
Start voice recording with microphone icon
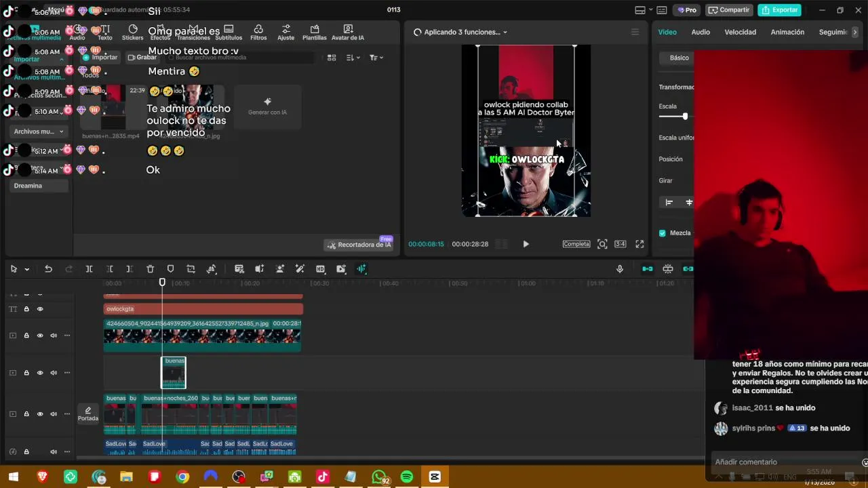(x=620, y=269)
